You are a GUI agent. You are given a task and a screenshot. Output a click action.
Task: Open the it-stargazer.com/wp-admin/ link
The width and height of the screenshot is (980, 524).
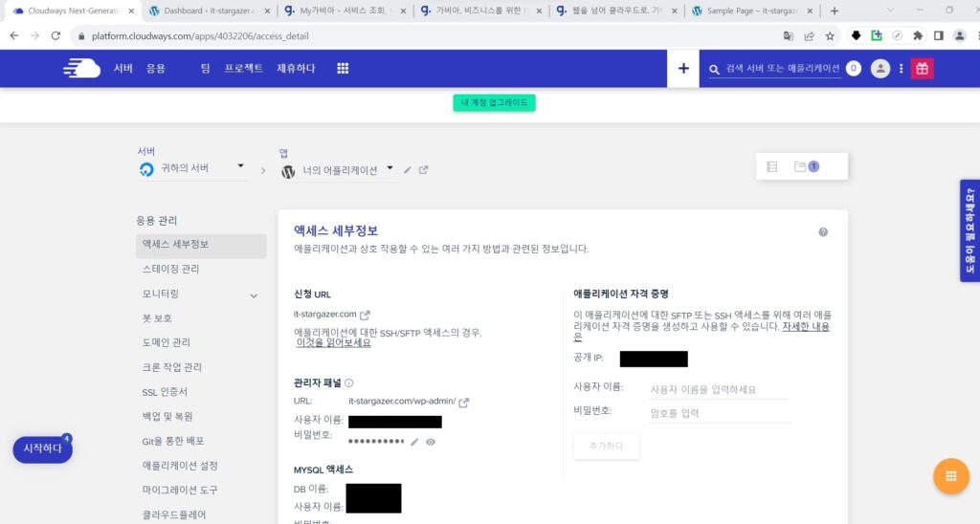pos(402,402)
